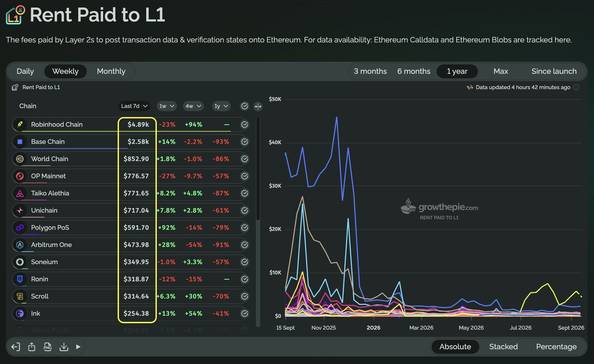The width and height of the screenshot is (594, 364).
Task: Click the Rent Paid to L1 house logo
Action: tap(15, 15)
